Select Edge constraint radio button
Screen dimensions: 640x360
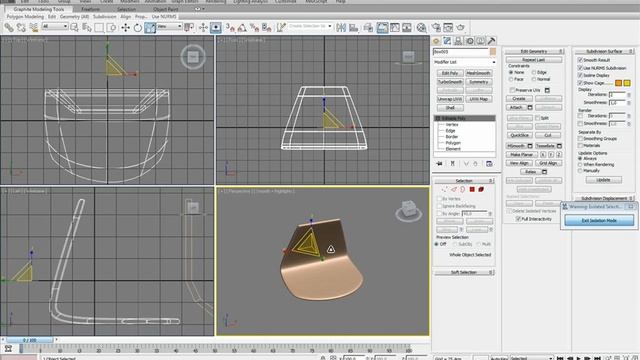[x=534, y=72]
